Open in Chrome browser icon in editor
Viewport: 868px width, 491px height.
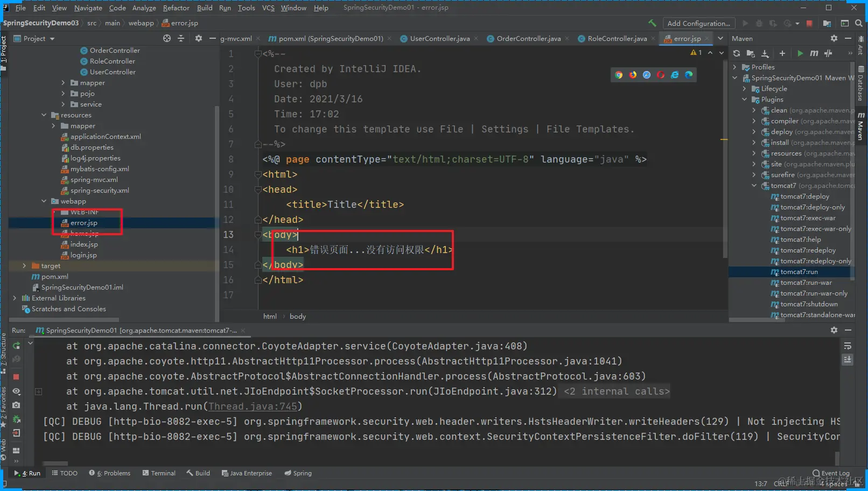[619, 75]
